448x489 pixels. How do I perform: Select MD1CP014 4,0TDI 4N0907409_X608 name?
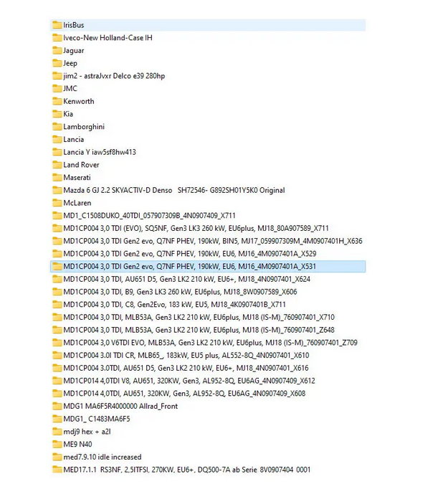tap(184, 394)
